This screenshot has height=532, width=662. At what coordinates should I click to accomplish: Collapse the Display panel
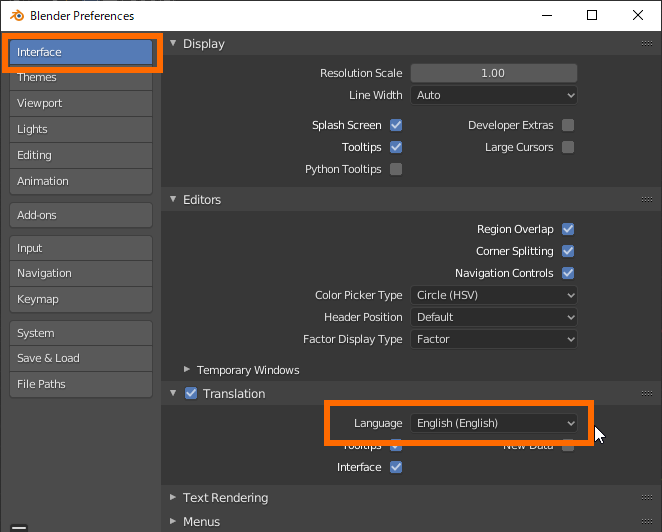[x=173, y=43]
